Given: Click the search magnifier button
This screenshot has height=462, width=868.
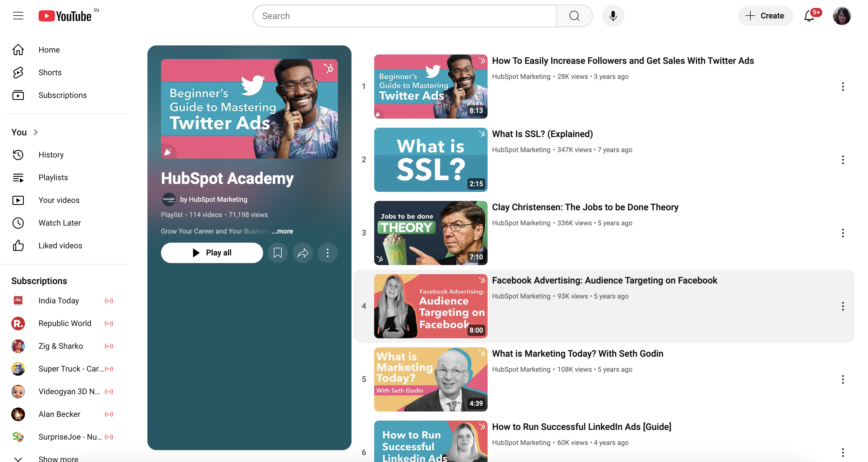Looking at the screenshot, I should [x=574, y=16].
